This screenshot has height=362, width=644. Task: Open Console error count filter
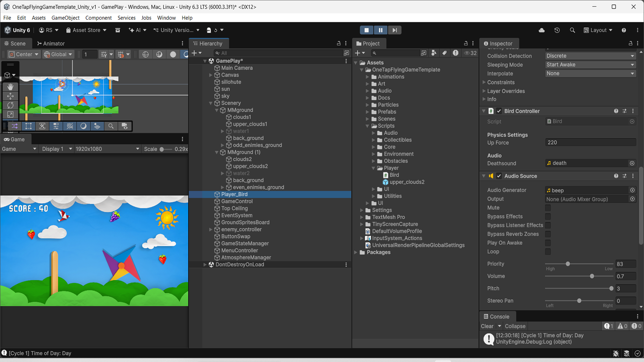636,326
